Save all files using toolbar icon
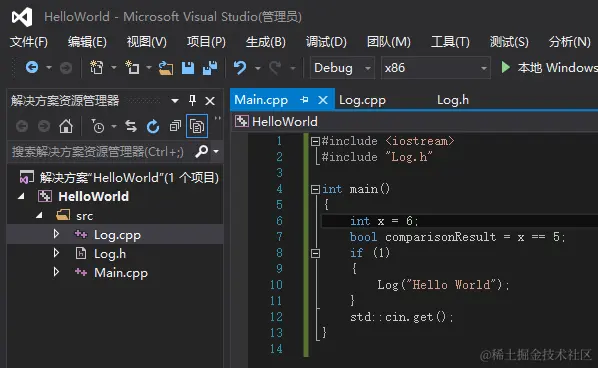598x368 pixels. click(210, 68)
